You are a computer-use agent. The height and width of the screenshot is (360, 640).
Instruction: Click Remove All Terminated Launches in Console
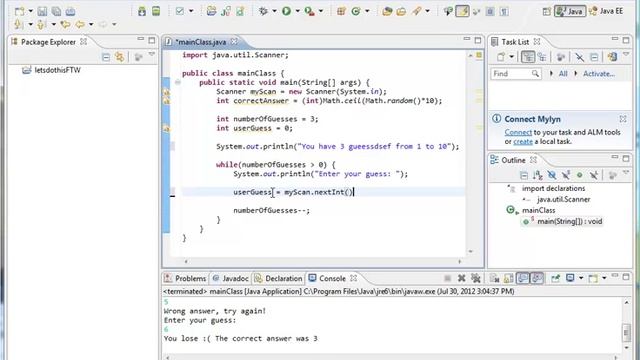(x=476, y=278)
